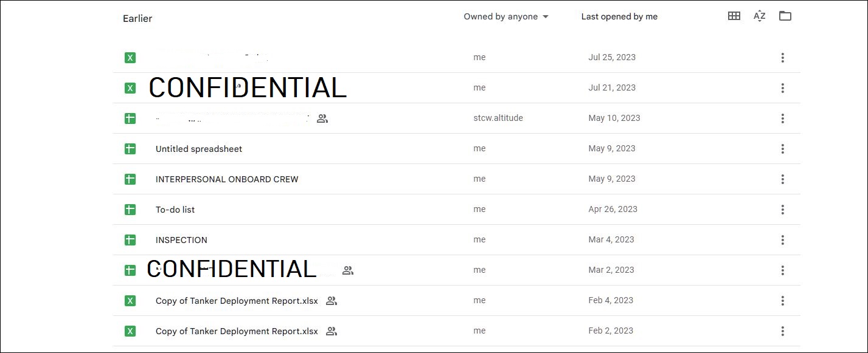The width and height of the screenshot is (868, 353).
Task: Expand the Owned by anyone dropdown
Action: pos(506,16)
